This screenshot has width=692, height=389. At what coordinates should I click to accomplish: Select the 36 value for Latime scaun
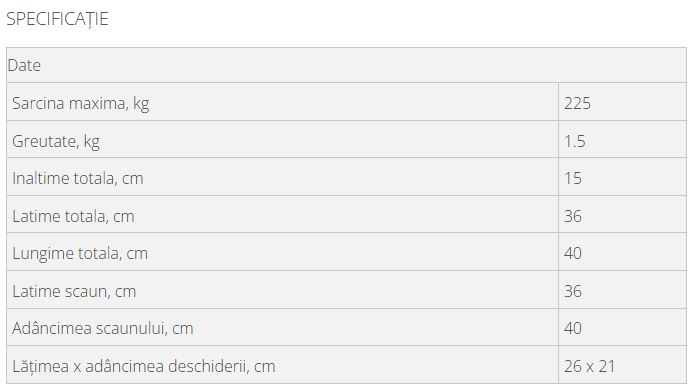[572, 291]
